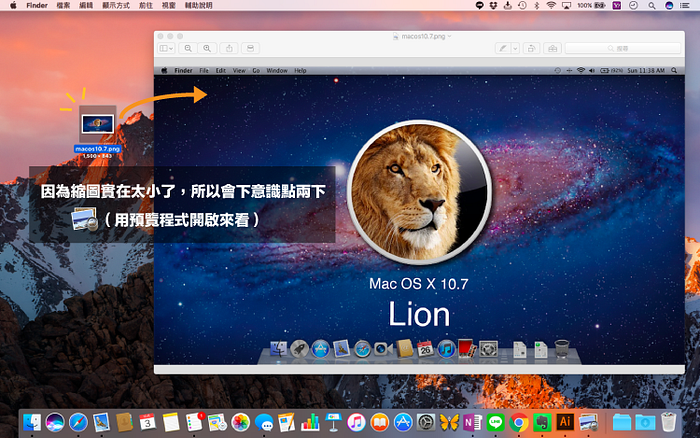Open Photos from the Dock

241,422
